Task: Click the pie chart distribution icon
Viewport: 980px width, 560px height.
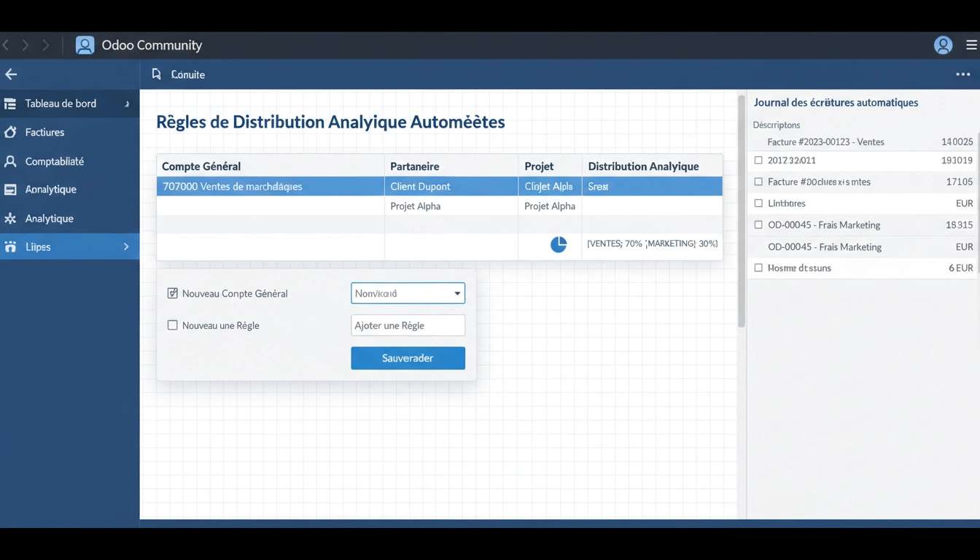Action: [x=559, y=244]
